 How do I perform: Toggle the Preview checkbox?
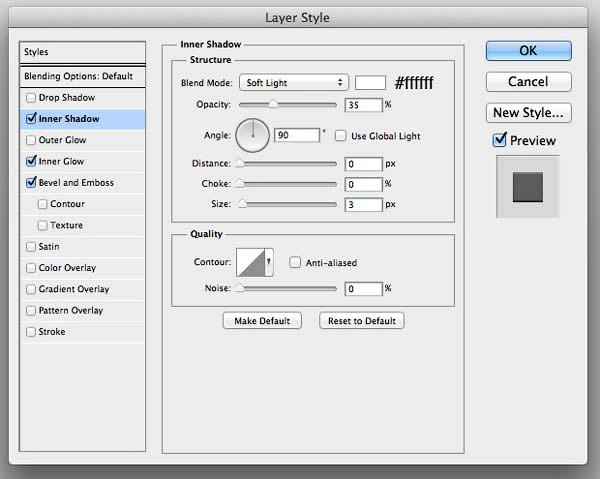click(x=499, y=140)
